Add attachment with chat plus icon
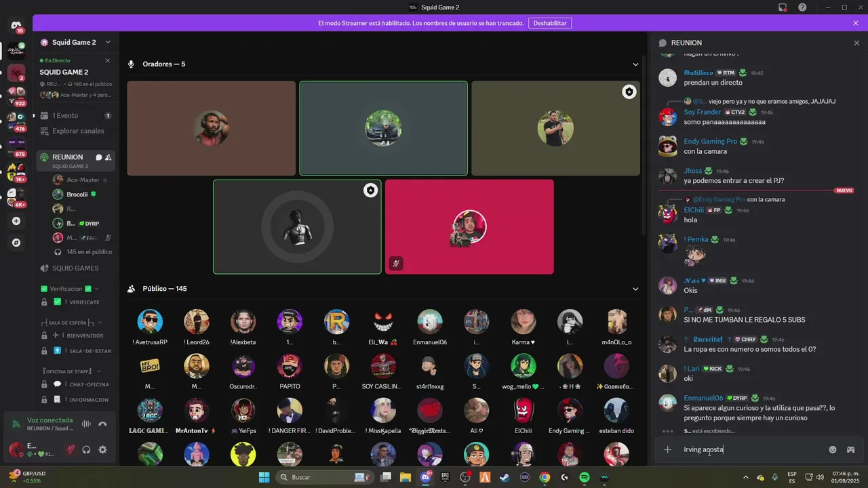The image size is (868, 488). pos(668,449)
